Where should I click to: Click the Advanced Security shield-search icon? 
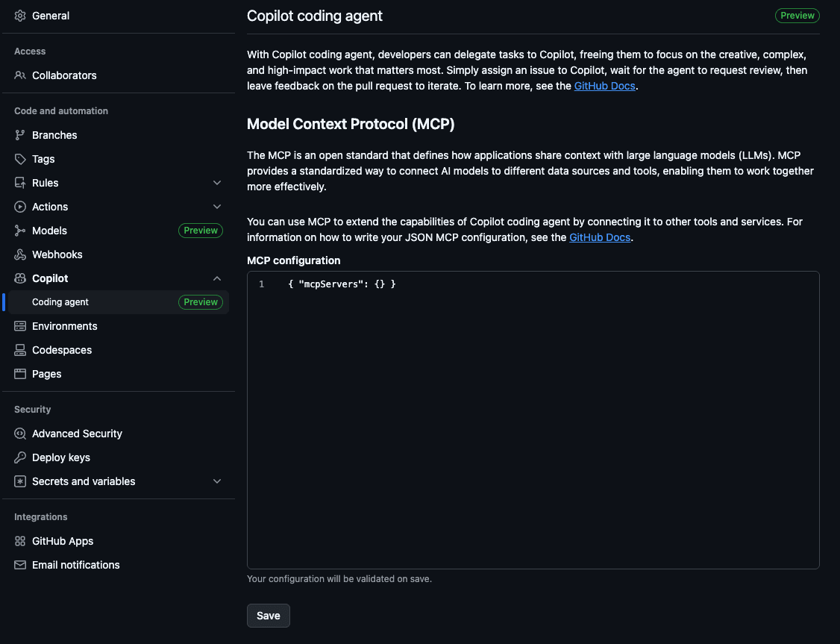20,434
